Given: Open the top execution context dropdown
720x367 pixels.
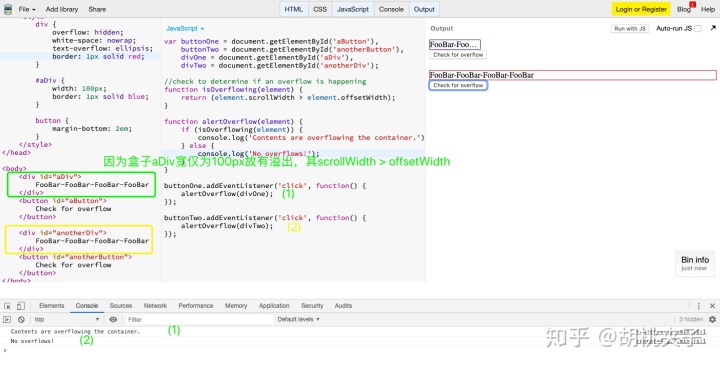Looking at the screenshot, I should (67, 319).
